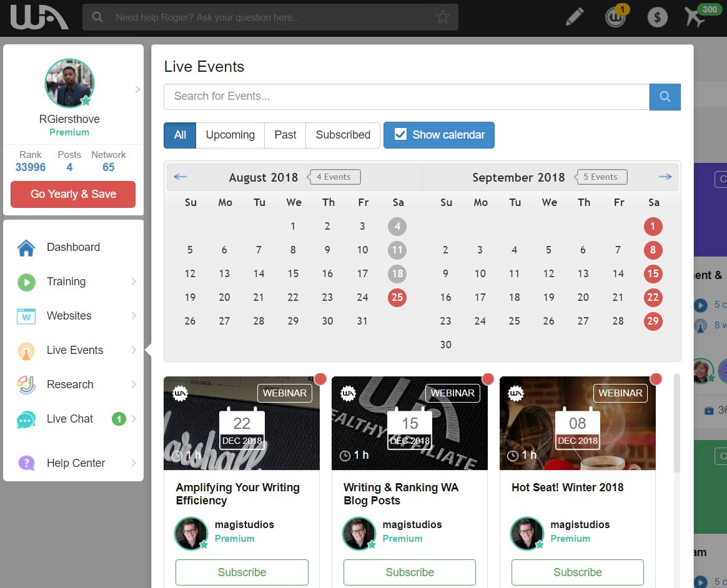This screenshot has height=588, width=727.
Task: Subscribe to Hot Seat! Winter 2018
Action: [578, 572]
